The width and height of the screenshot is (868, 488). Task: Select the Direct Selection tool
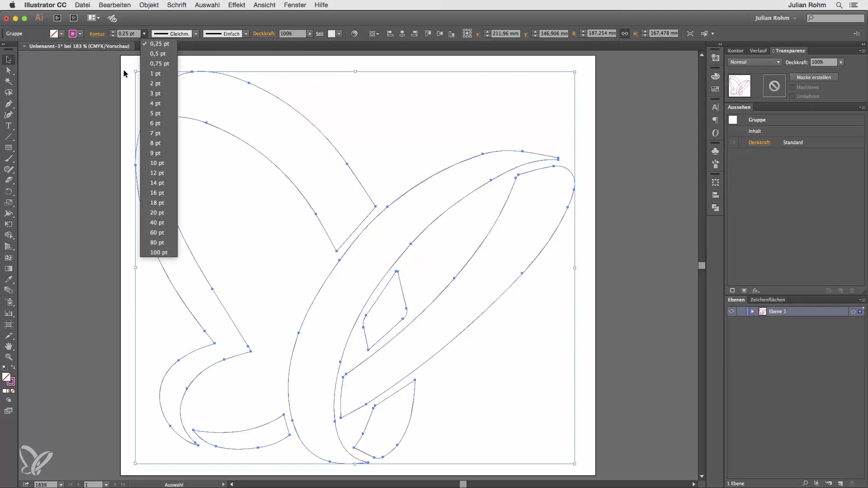click(x=9, y=71)
